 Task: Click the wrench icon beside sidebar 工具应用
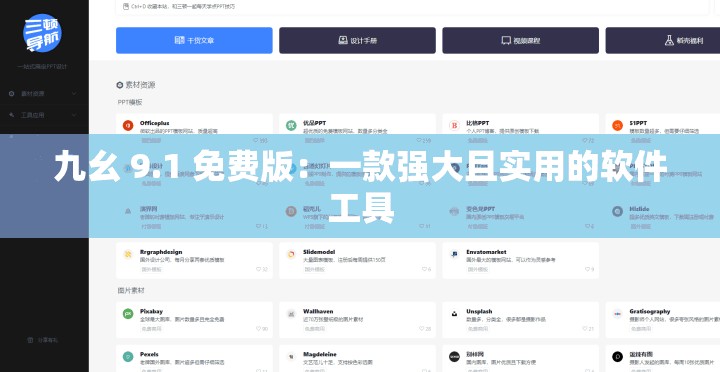pos(11,115)
